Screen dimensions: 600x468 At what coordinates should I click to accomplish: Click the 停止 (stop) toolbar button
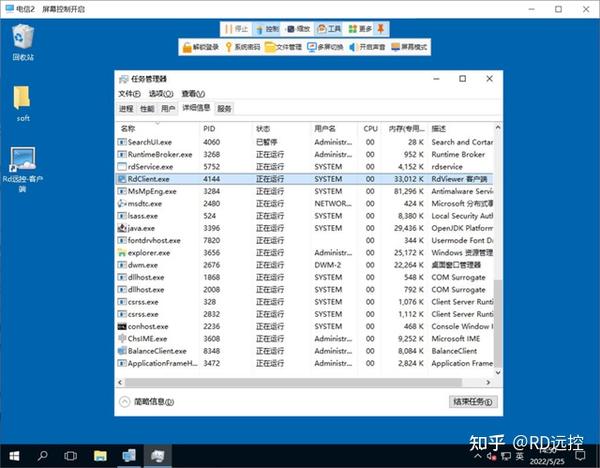click(x=236, y=29)
